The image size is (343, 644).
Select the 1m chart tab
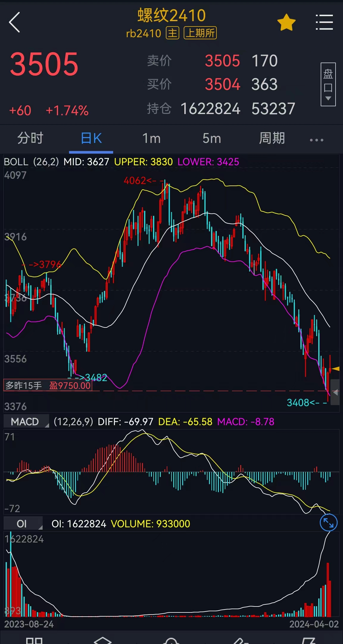[151, 138]
